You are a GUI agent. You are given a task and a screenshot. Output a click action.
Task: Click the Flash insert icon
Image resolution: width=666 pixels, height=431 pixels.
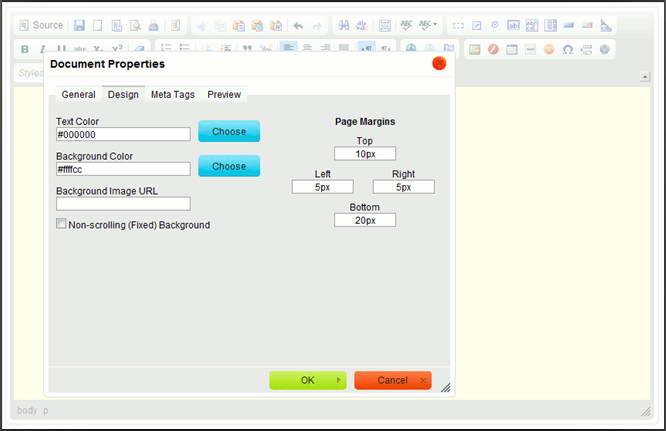coord(492,49)
